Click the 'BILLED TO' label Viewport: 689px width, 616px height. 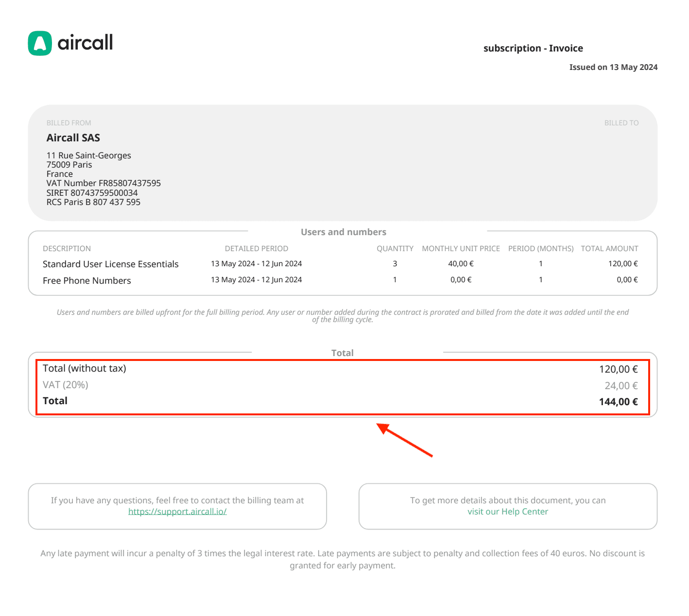tap(621, 123)
